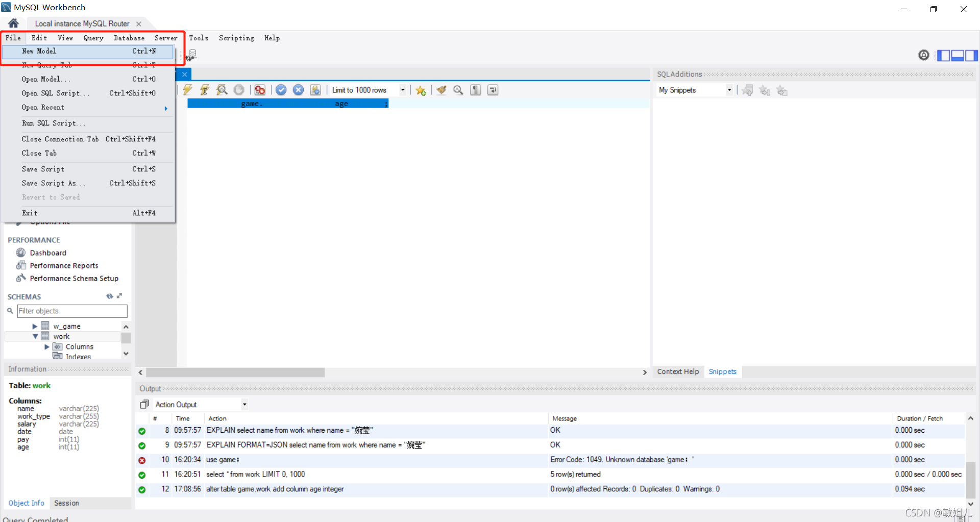
Task: Toggle the auto-commit mode icon
Action: point(315,90)
